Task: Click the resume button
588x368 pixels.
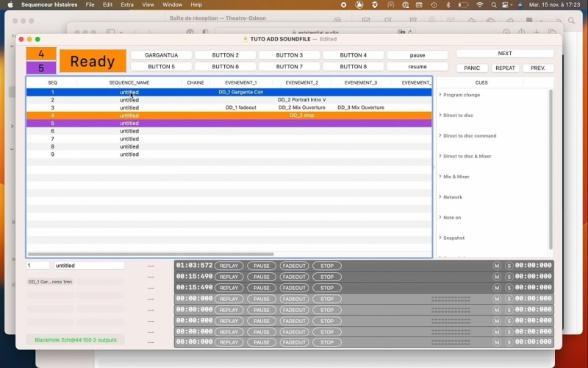Action: [x=417, y=66]
